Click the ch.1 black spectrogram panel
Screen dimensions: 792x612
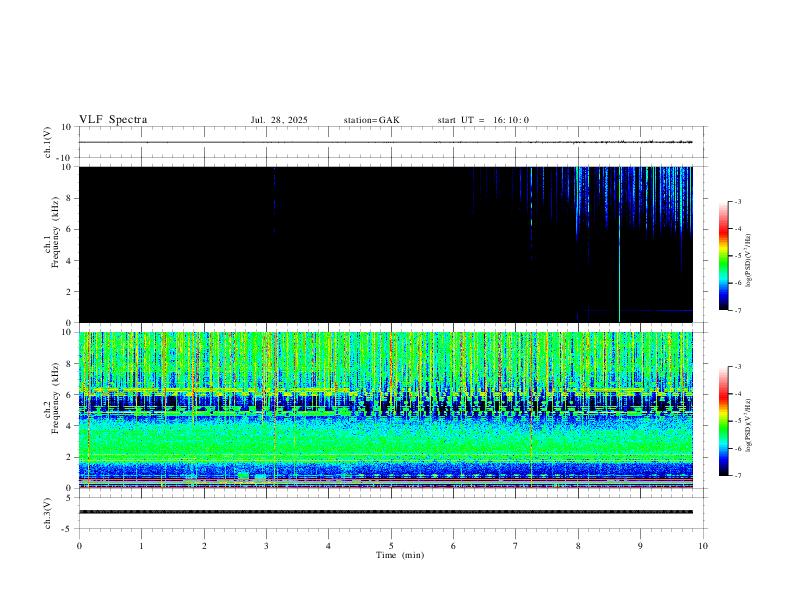(x=386, y=244)
